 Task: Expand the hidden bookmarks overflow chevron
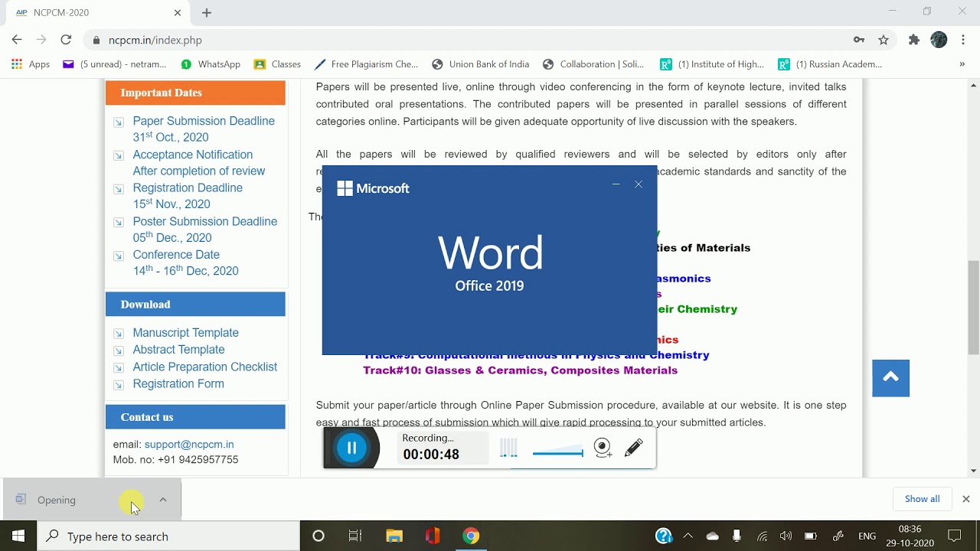(962, 64)
